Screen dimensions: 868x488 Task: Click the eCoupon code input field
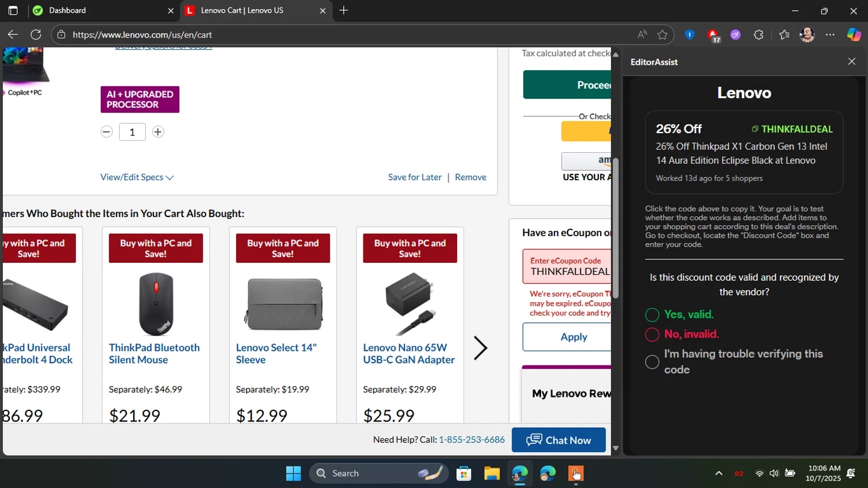(567, 266)
